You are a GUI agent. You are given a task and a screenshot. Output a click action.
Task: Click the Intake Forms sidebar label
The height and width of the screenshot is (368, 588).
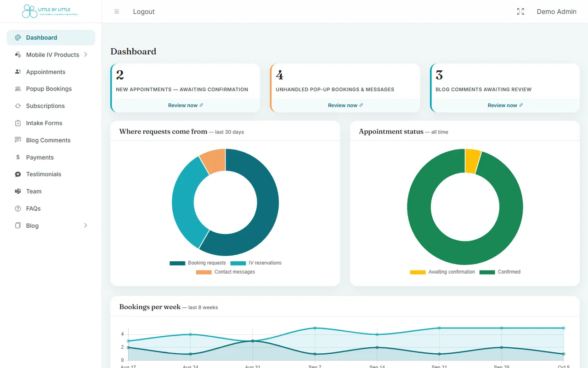(44, 123)
